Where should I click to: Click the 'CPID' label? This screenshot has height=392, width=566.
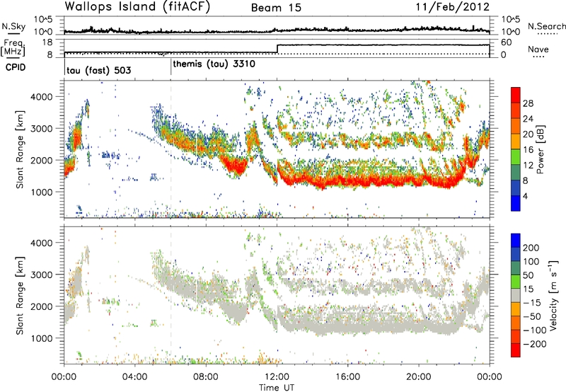pyautogui.click(x=16, y=67)
